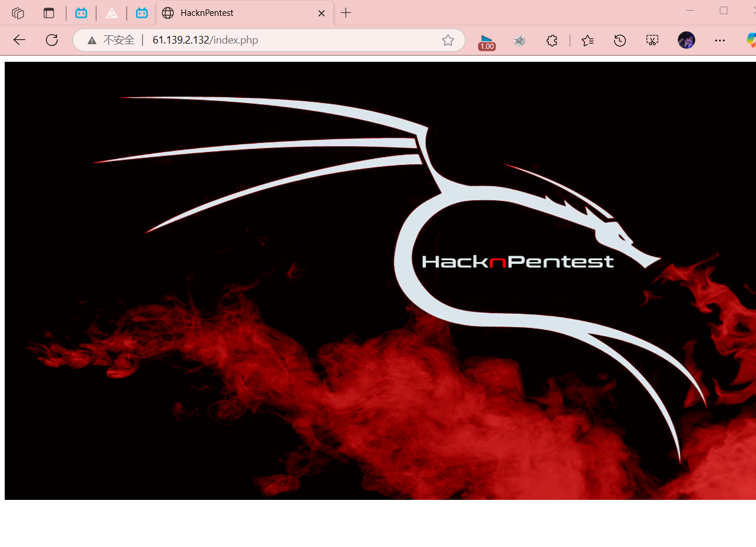The image size is (756, 547).
Task: Open the Copilot sidebar icon
Action: coord(751,40)
